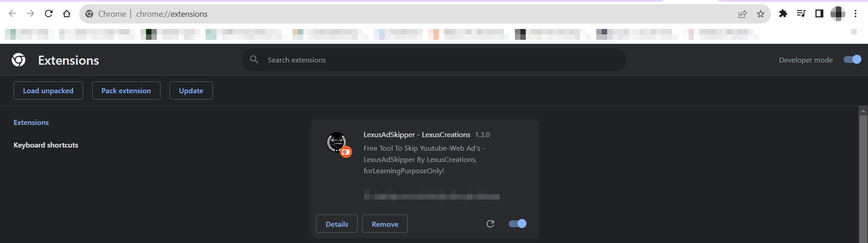Click the browser forward arrow

pyautogui.click(x=30, y=14)
